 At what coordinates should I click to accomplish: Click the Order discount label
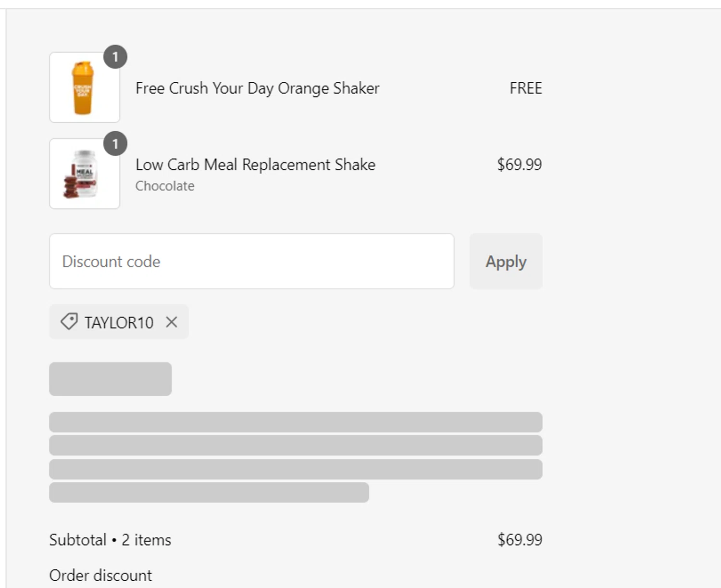pos(100,575)
